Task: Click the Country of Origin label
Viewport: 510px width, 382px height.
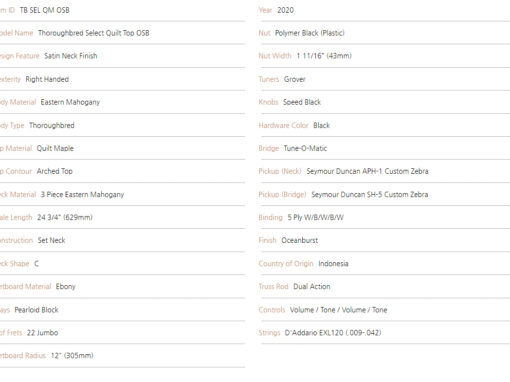Action: pos(286,264)
